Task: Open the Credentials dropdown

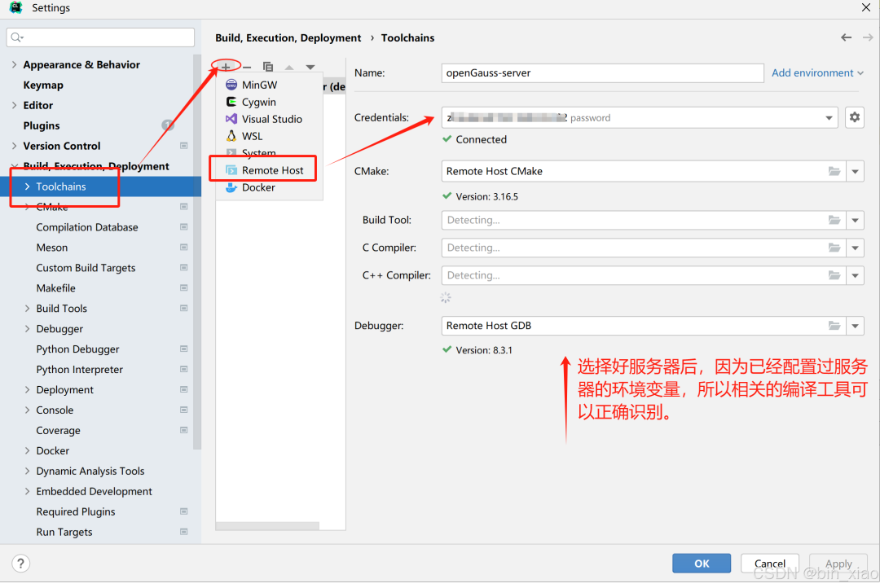Action: click(829, 118)
